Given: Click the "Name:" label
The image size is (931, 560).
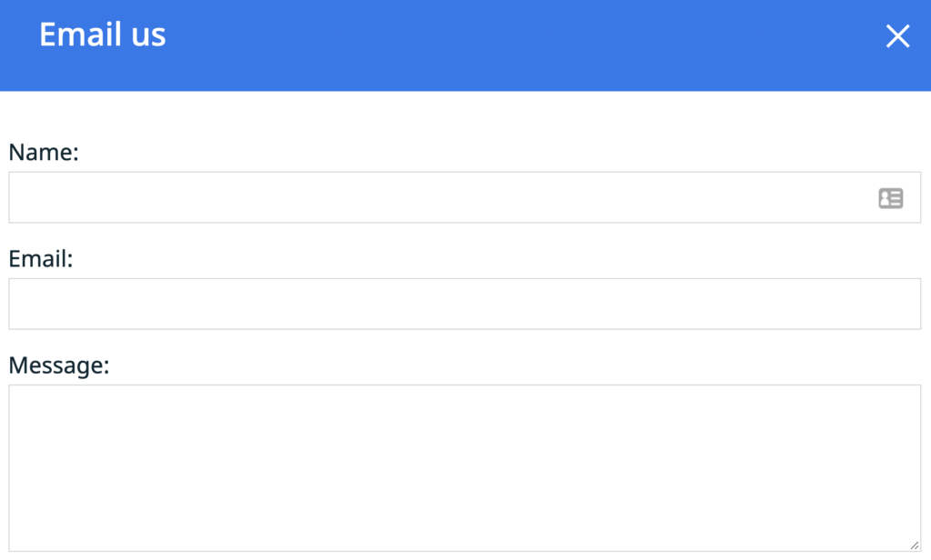Looking at the screenshot, I should point(44,152).
